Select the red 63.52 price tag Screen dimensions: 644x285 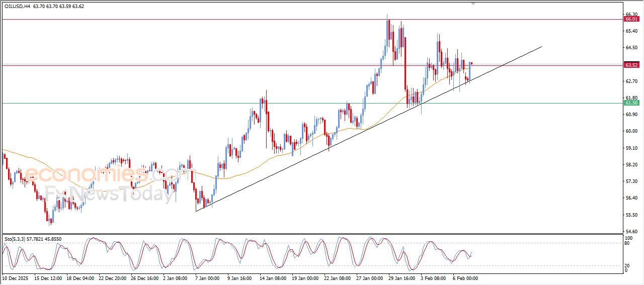click(631, 65)
